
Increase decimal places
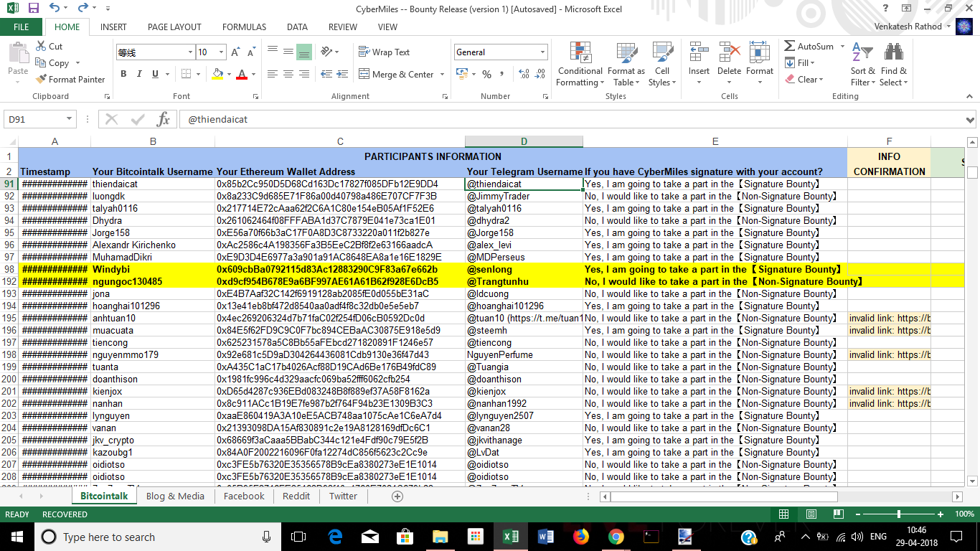[524, 74]
